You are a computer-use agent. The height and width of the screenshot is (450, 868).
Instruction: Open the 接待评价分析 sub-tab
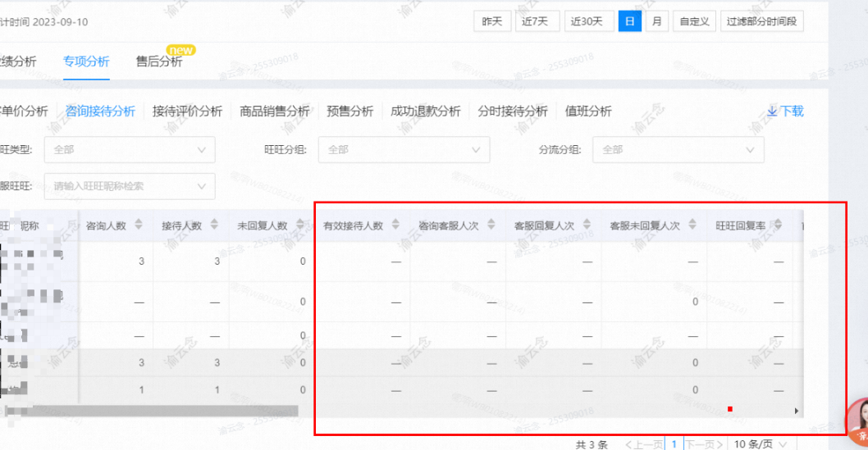(187, 111)
